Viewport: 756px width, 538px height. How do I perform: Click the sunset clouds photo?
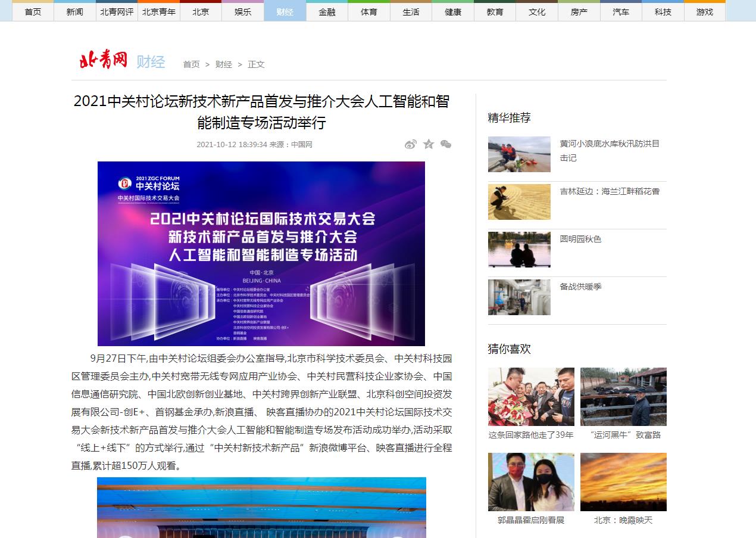tap(623, 482)
